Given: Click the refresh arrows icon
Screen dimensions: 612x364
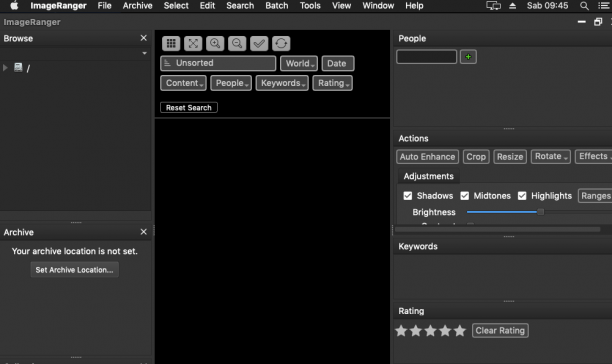Looking at the screenshot, I should pyautogui.click(x=281, y=43).
